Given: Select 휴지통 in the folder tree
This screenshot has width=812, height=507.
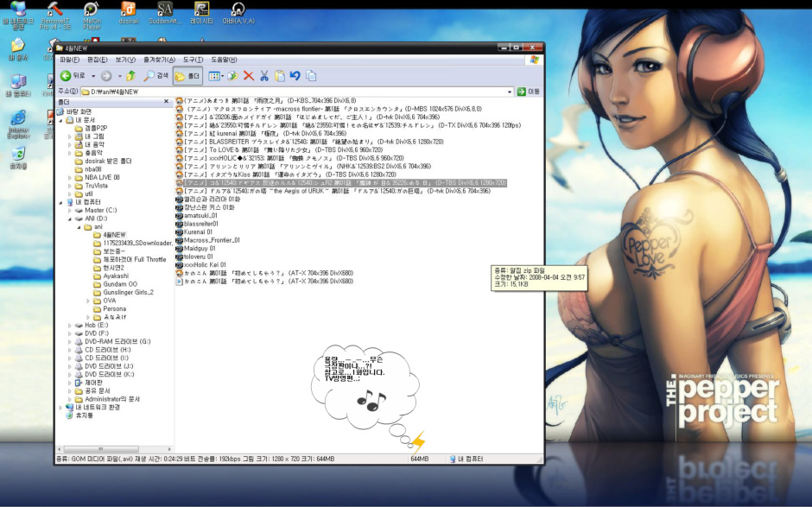Looking at the screenshot, I should [x=84, y=415].
